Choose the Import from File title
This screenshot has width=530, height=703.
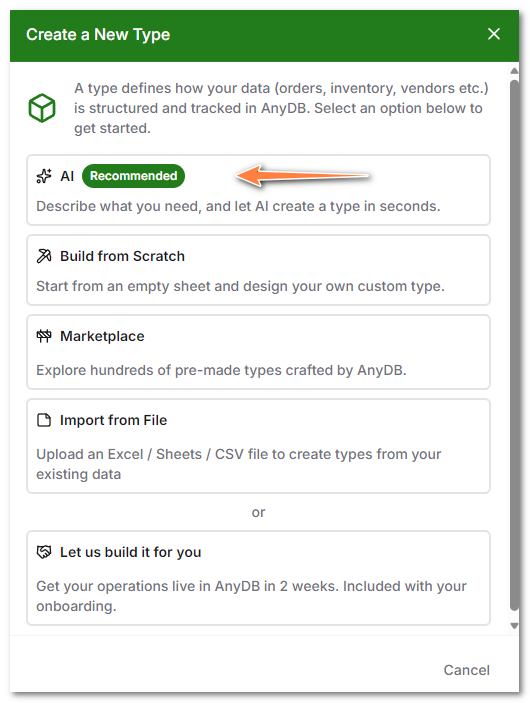[x=113, y=420]
